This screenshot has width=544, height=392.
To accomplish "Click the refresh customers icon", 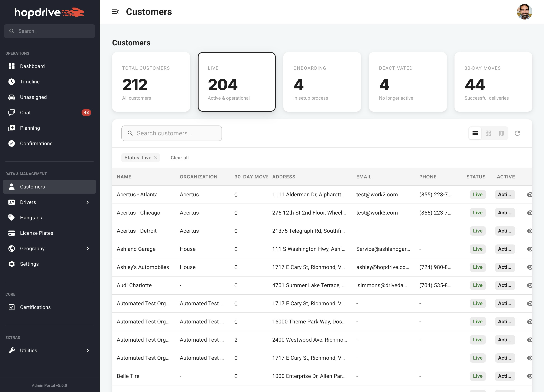I will click(517, 133).
